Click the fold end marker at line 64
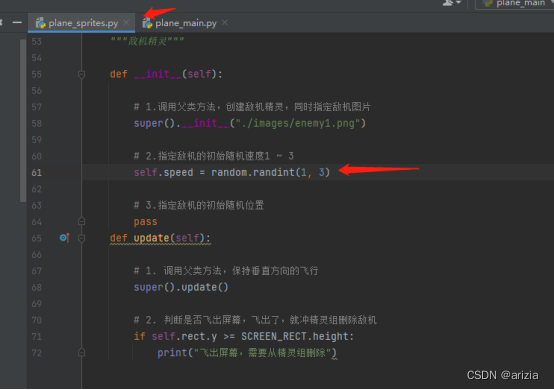Viewport: 554px width, 390px height. [81, 221]
